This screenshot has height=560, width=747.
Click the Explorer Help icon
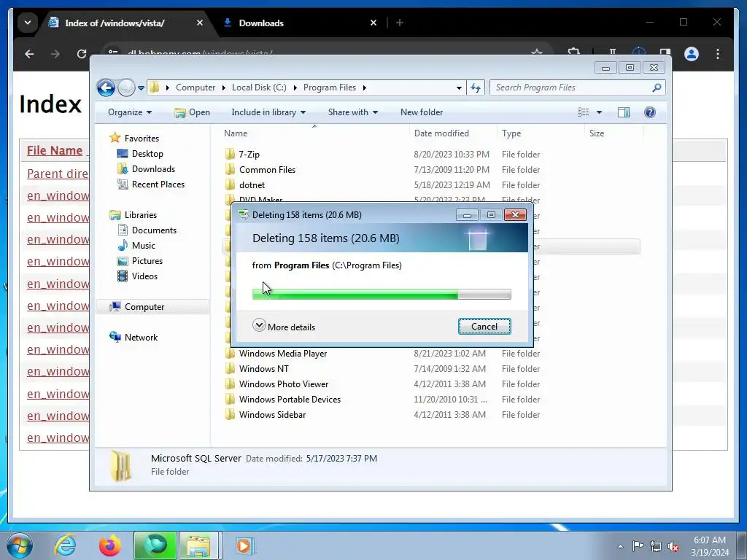(x=650, y=112)
